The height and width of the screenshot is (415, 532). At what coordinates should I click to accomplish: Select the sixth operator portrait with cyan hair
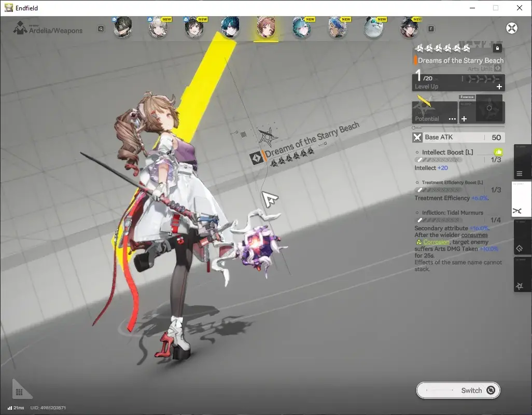302,27
